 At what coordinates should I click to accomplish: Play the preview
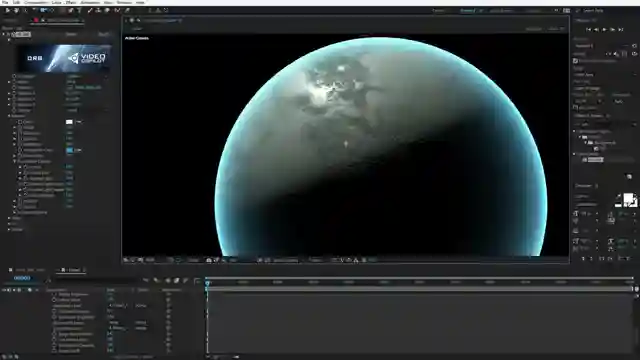coord(604,29)
